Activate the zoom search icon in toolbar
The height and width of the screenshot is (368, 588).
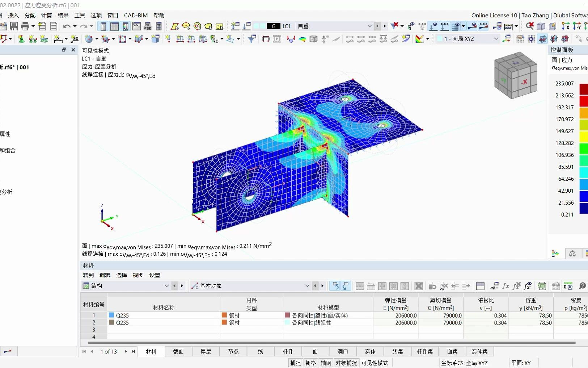pyautogui.click(x=529, y=26)
